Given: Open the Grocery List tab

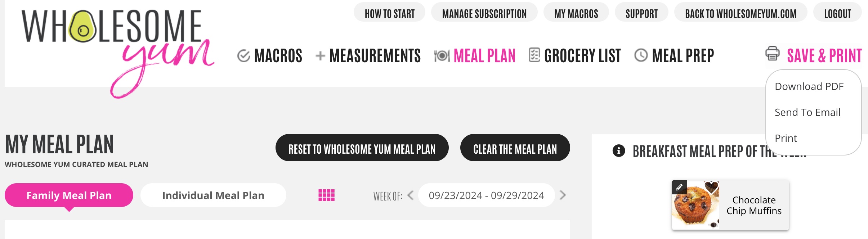Looking at the screenshot, I should [582, 56].
